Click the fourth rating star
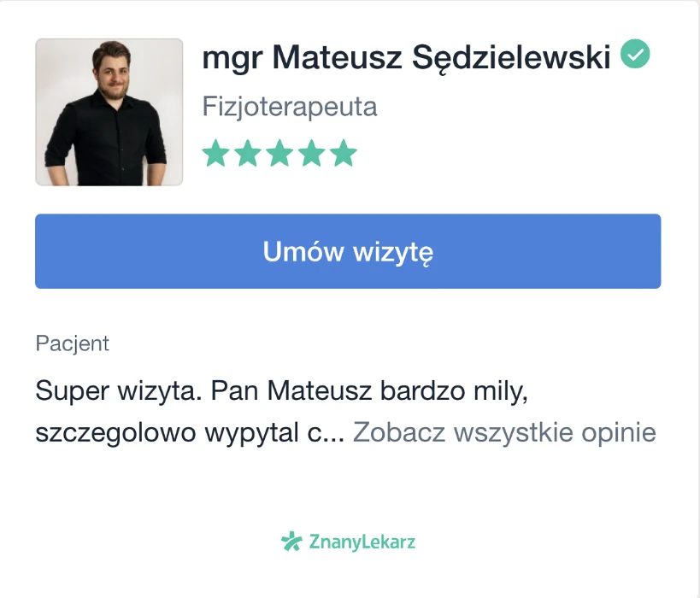700x598 pixels. 311,154
